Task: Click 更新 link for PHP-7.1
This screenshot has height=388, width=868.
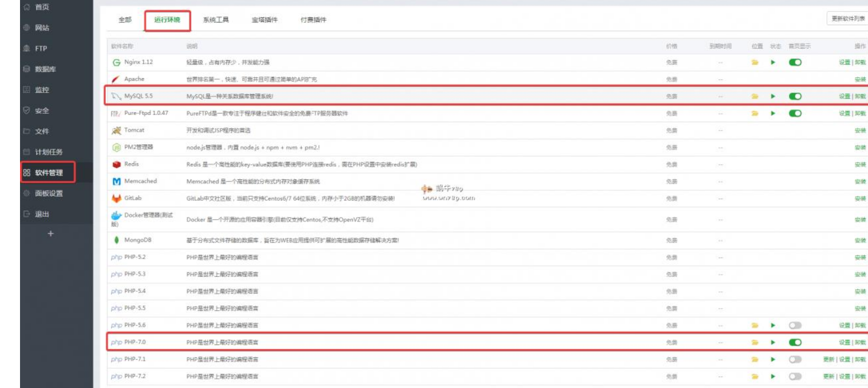Action: (x=829, y=360)
